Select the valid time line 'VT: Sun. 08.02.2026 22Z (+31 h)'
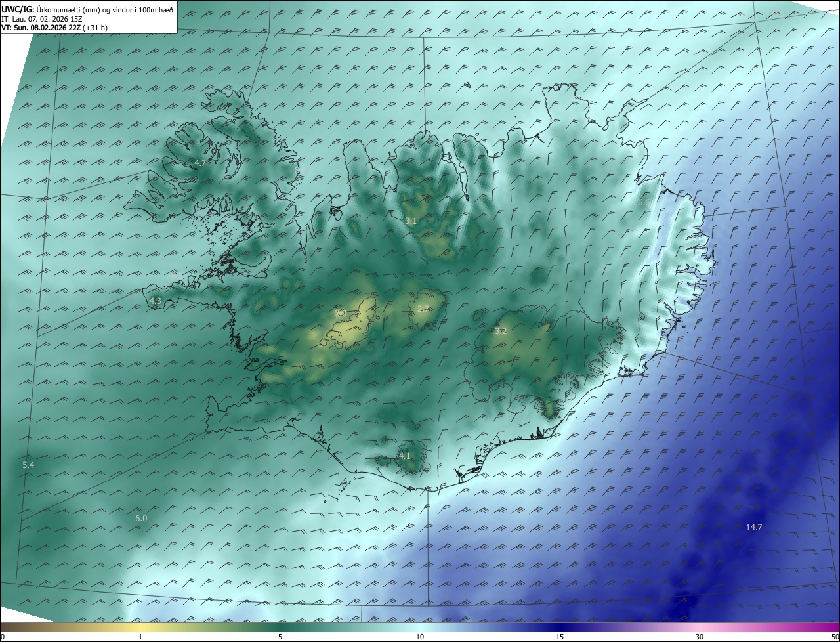Viewport: 840px width, 642px height. pos(54,28)
